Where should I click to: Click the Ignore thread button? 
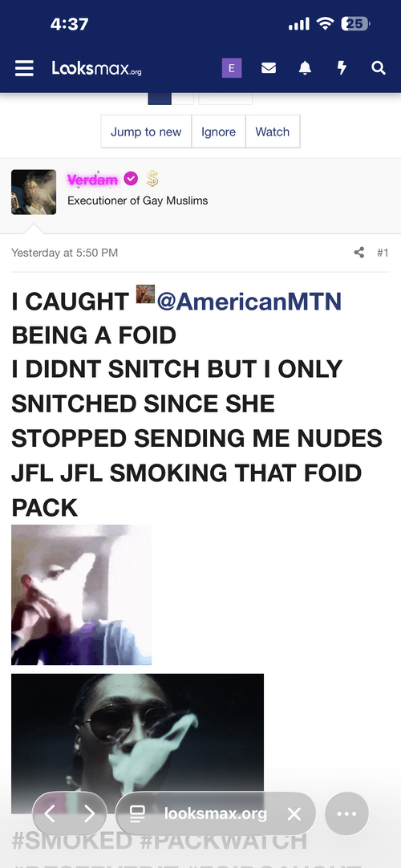pos(218,132)
